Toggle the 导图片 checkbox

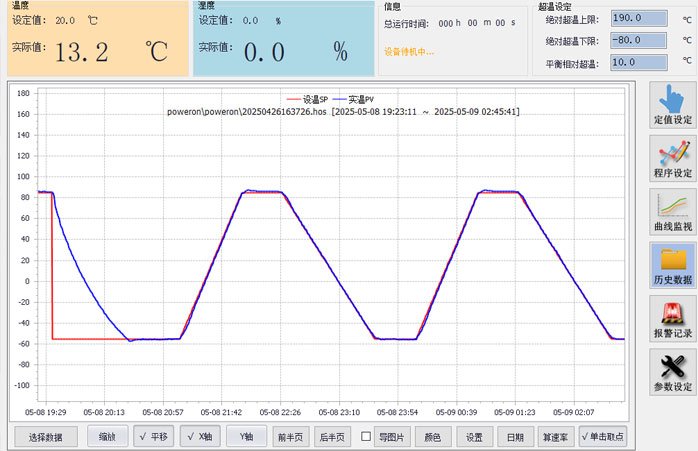pos(366,436)
